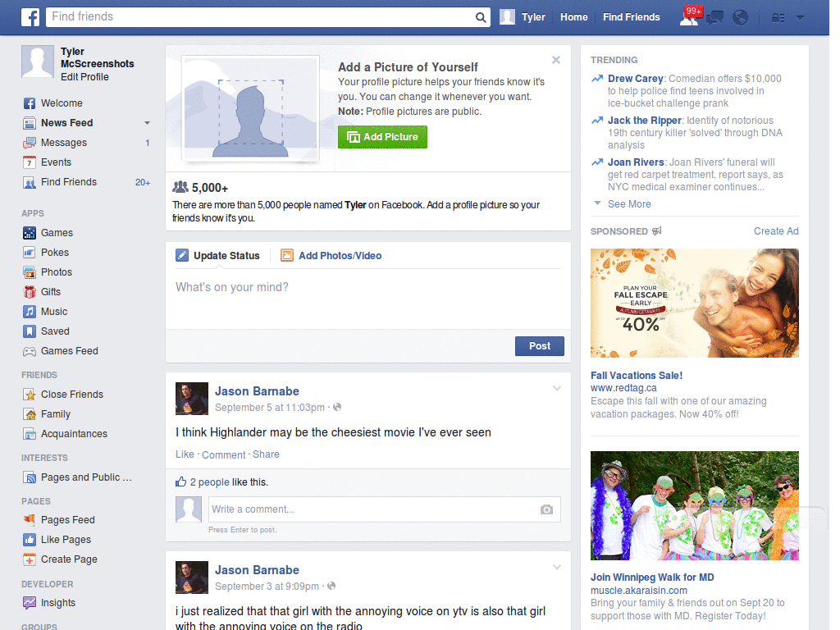Open Drew Carey trending topic
Screen dimensions: 840x630
[636, 79]
